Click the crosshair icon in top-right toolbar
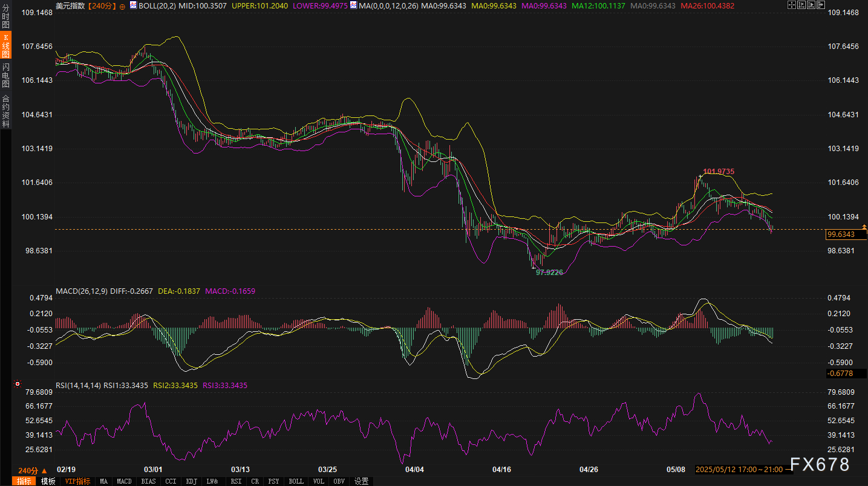The height and width of the screenshot is (486, 868). pos(792,5)
